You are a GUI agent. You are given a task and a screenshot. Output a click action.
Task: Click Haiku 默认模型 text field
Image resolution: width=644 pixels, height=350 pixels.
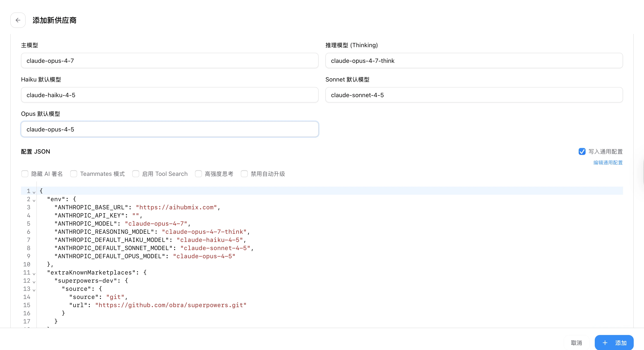tap(170, 95)
